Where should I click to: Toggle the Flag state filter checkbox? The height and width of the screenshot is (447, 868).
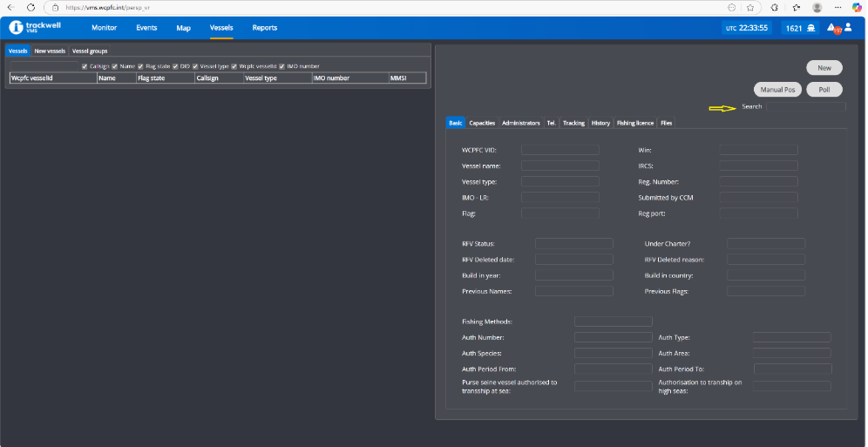point(140,66)
